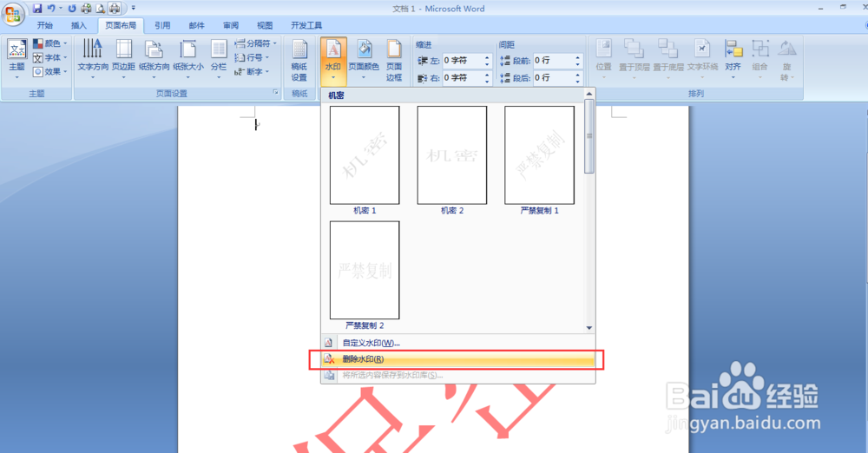Switch to the 开始 tab
Screen dimensions: 868x453
(x=45, y=25)
